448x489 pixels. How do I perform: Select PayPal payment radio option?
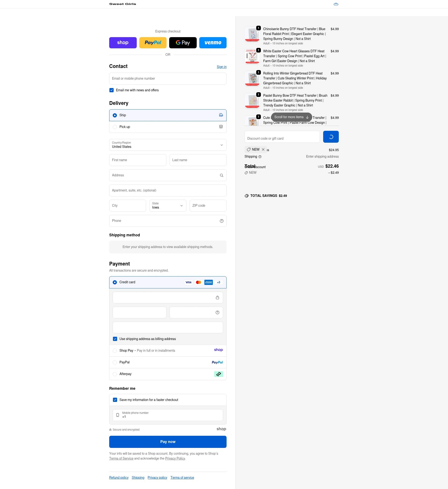click(x=115, y=362)
